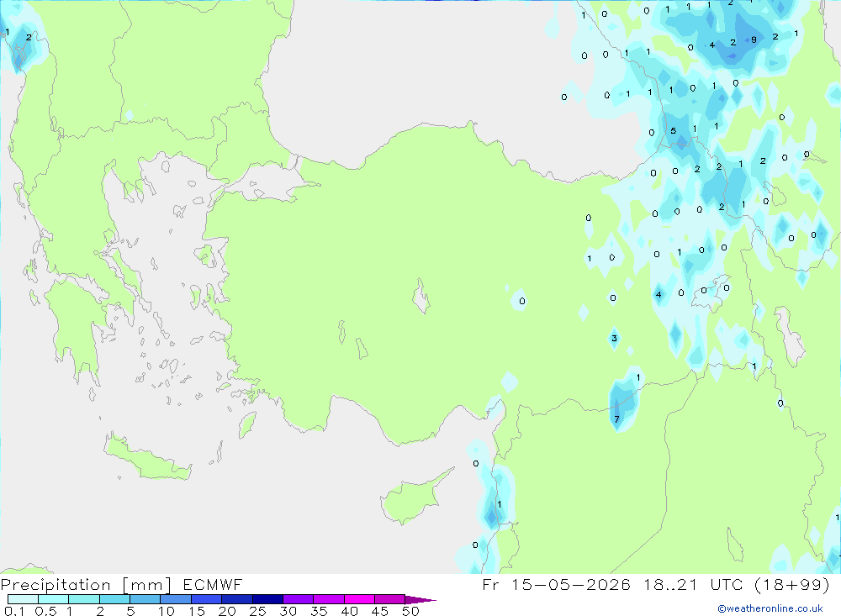The width and height of the screenshot is (841, 616).
Task: Click the large salt lake in central Turkey
Action: click(421, 296)
